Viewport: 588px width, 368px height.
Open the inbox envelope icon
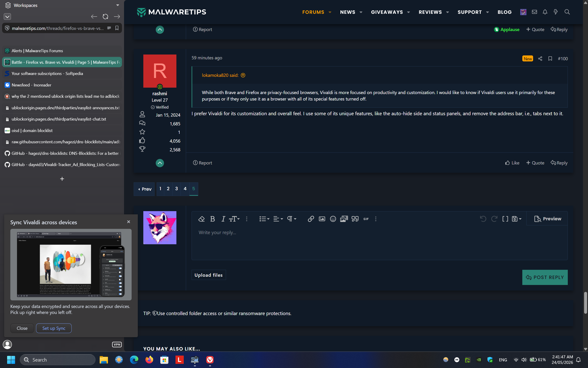(534, 12)
